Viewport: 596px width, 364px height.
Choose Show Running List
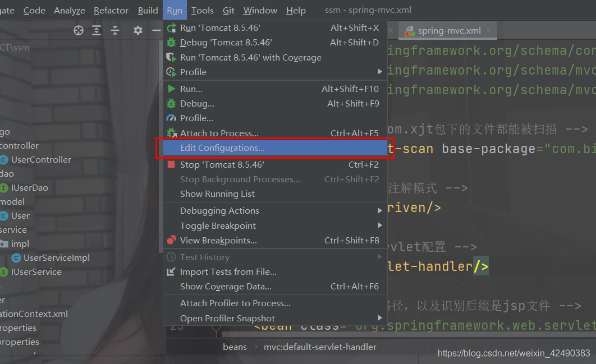tap(275, 194)
